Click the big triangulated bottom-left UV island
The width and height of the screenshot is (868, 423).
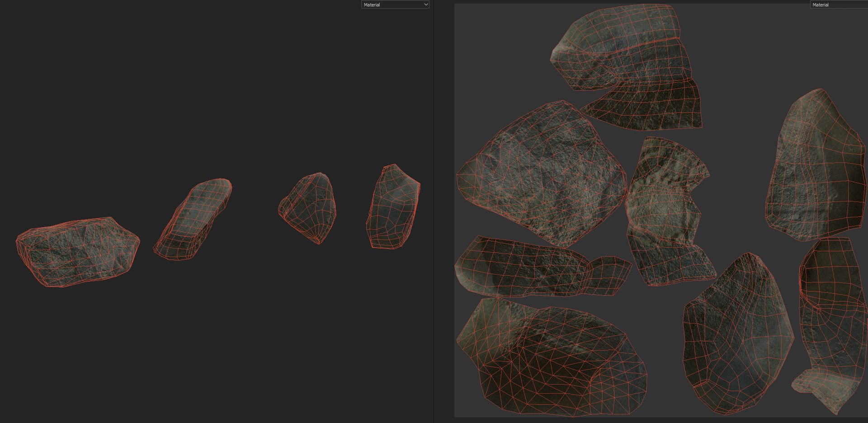(x=552, y=357)
